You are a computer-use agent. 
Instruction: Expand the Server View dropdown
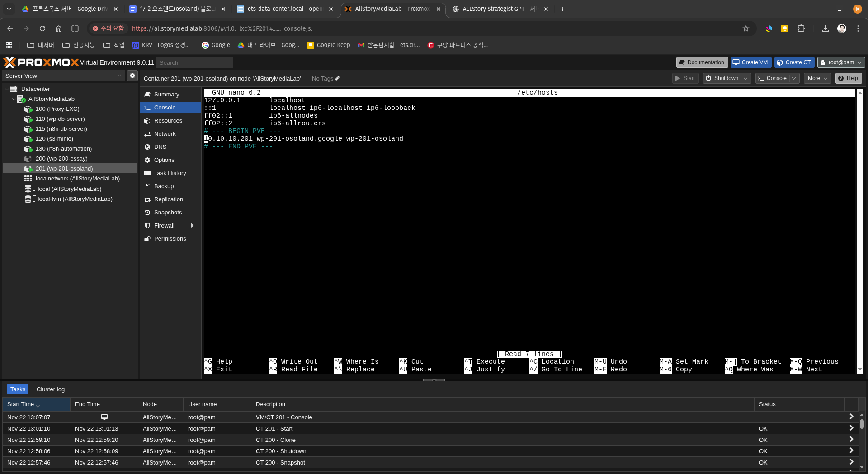119,76
